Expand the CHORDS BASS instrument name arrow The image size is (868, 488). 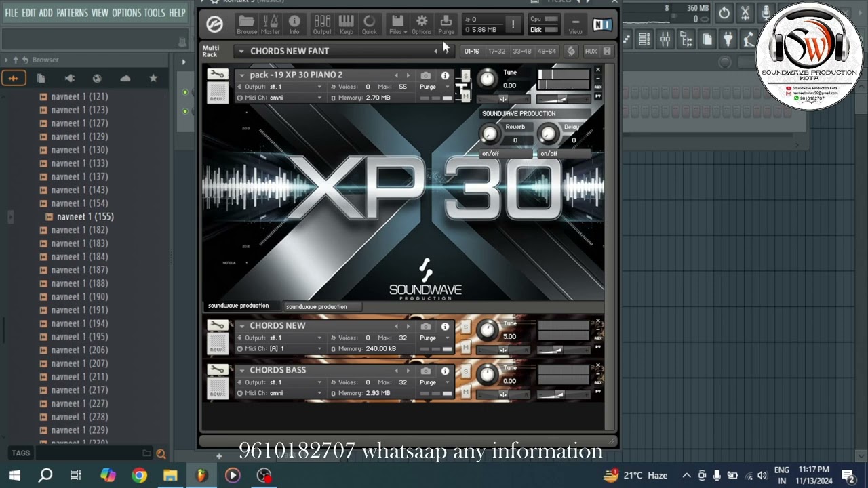pos(241,371)
